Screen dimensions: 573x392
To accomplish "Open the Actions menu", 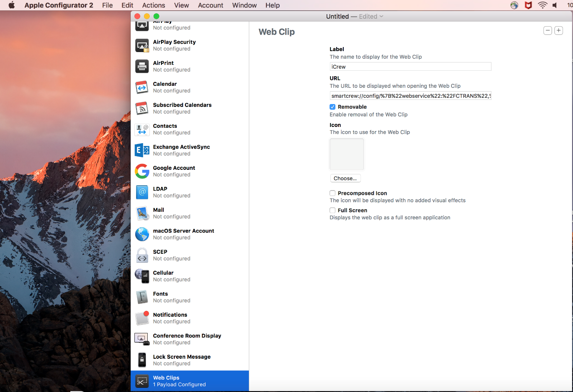I will (154, 5).
